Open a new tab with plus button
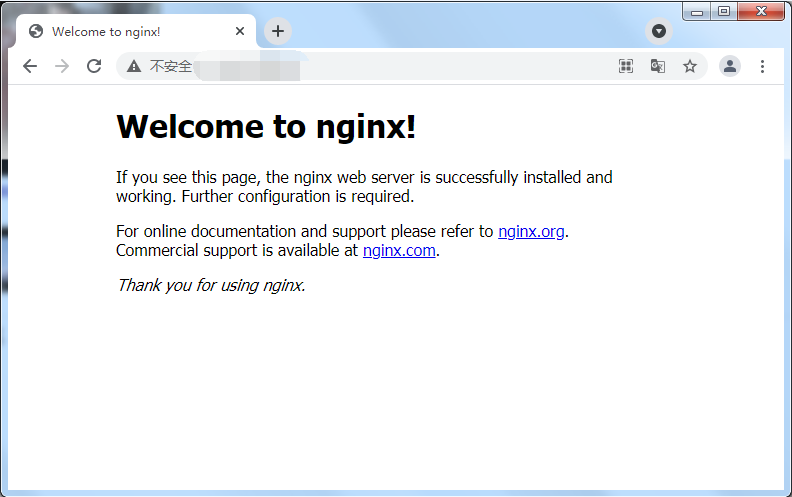 278,31
